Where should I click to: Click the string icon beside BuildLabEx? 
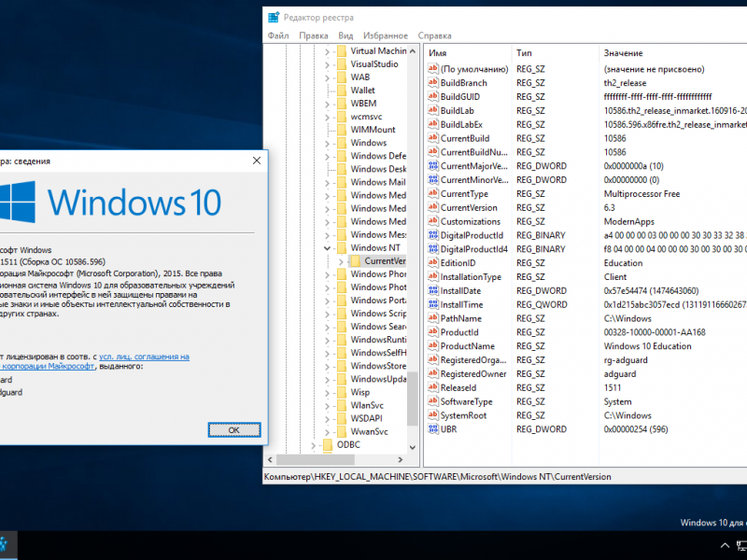433,124
